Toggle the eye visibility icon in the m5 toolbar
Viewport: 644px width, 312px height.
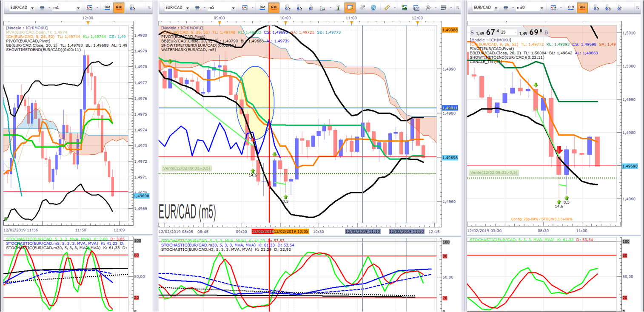(x=362, y=8)
